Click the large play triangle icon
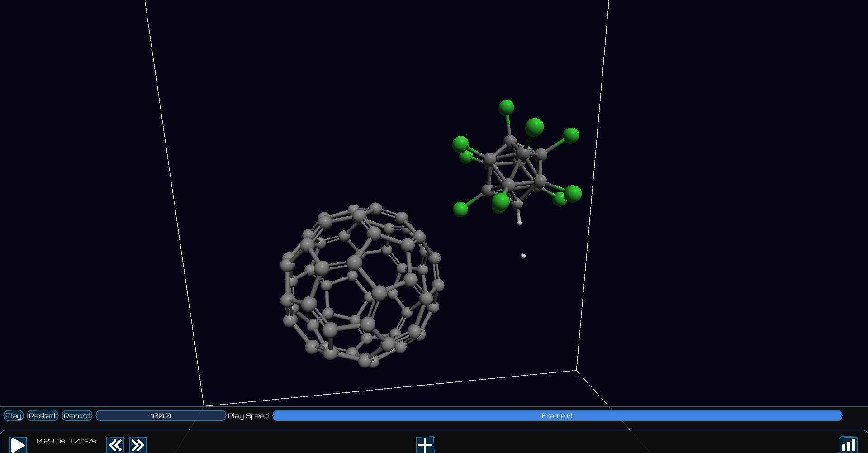868x453 pixels. [18, 445]
